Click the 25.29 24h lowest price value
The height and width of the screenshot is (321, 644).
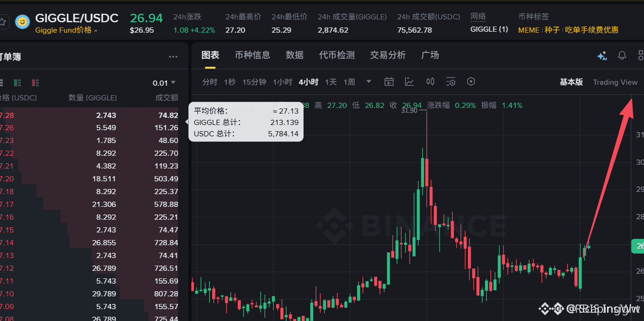click(x=282, y=30)
